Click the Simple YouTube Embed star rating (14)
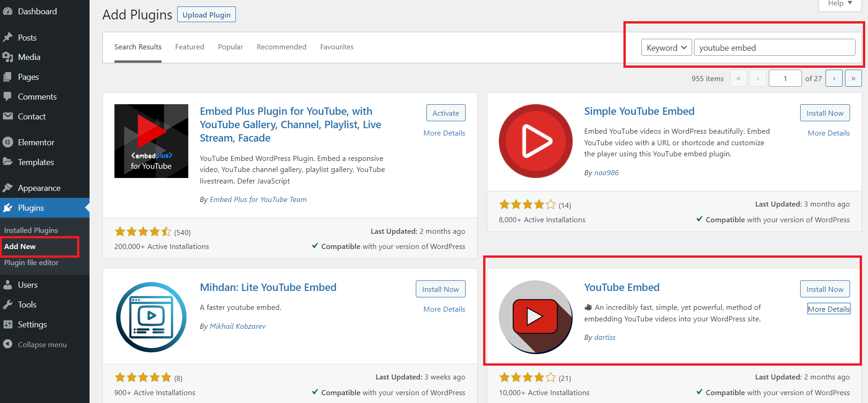 point(527,204)
